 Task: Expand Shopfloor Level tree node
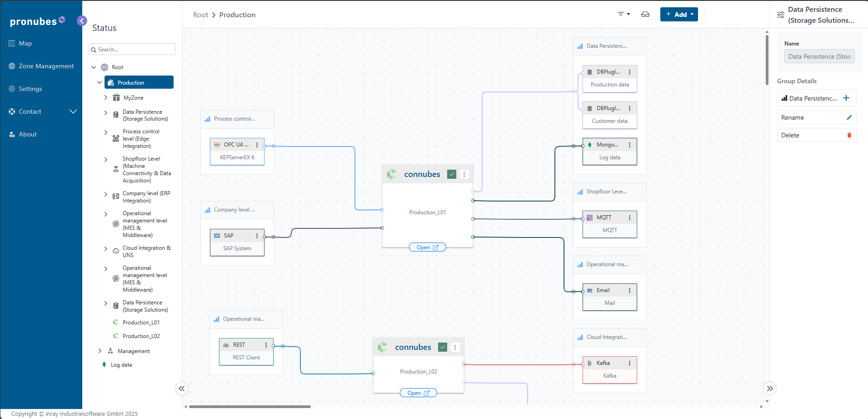point(105,160)
